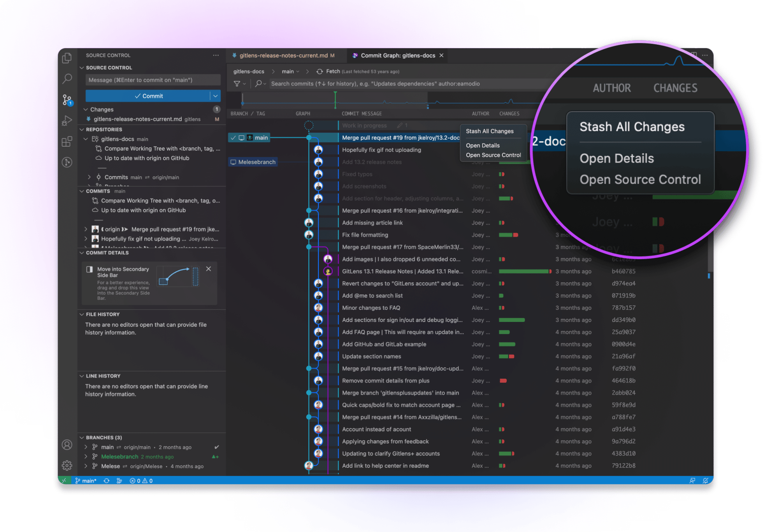Screen dimensions: 778x532
Task: Click main* branch in status bar
Action: (86, 481)
